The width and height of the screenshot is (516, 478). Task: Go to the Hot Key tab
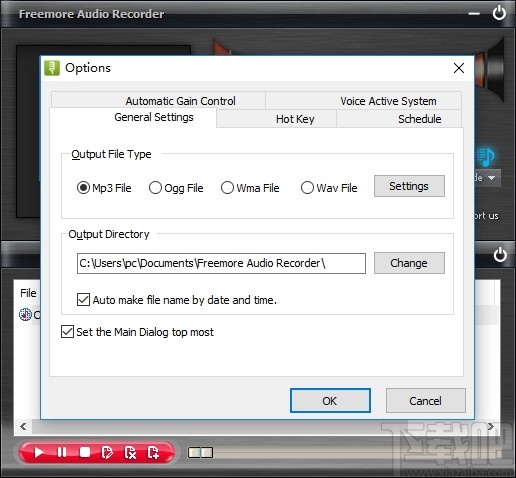pos(276,119)
